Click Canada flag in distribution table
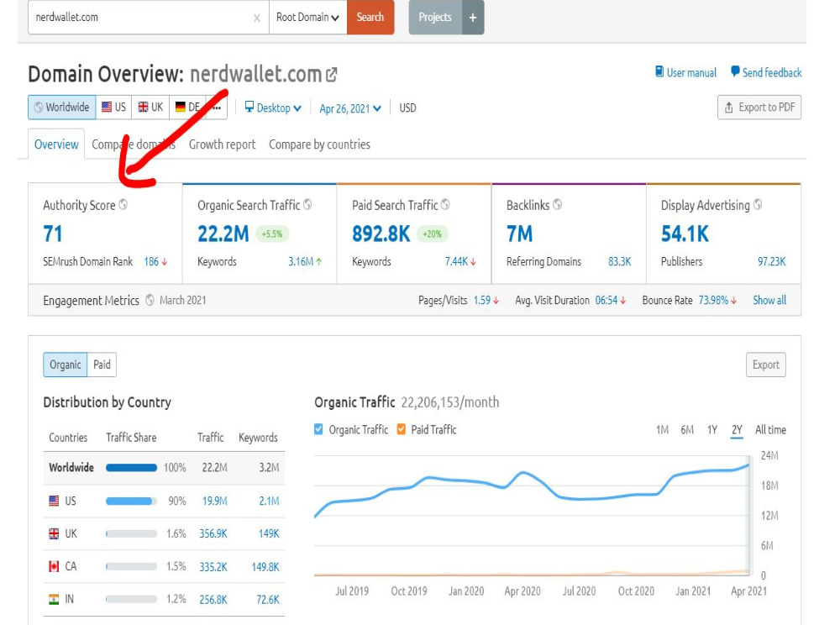The width and height of the screenshot is (840, 630). click(x=54, y=566)
